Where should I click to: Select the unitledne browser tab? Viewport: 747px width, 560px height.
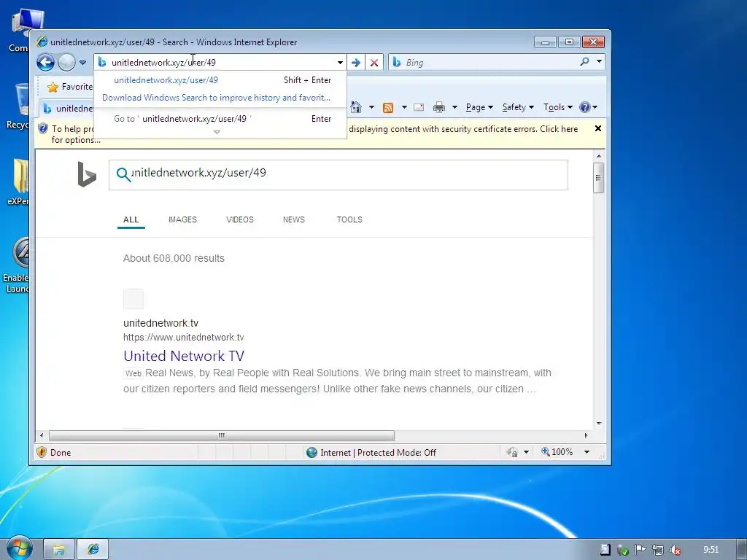tap(67, 109)
